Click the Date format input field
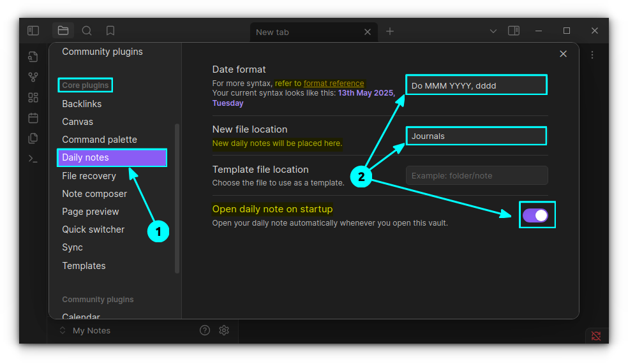628x364 pixels. 477,85
